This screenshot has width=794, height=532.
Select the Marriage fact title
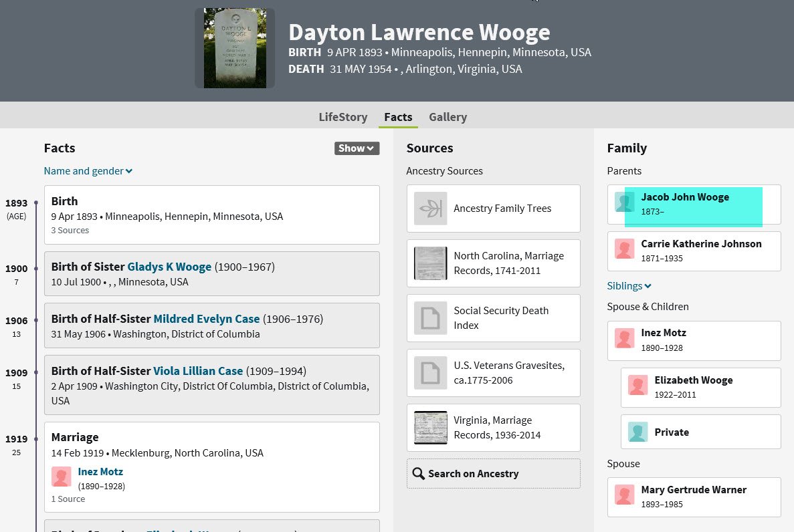click(x=75, y=437)
